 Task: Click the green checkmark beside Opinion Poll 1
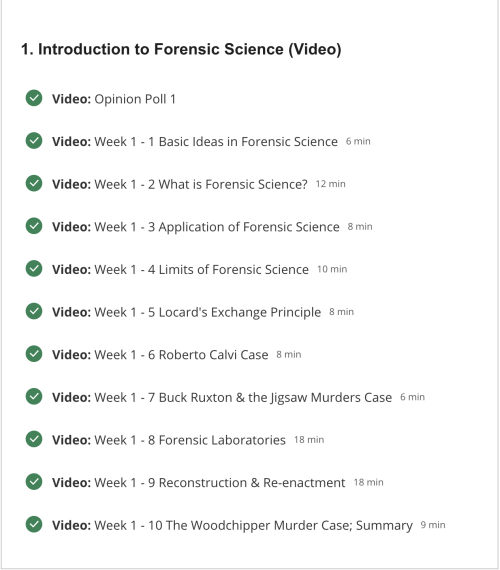point(34,98)
